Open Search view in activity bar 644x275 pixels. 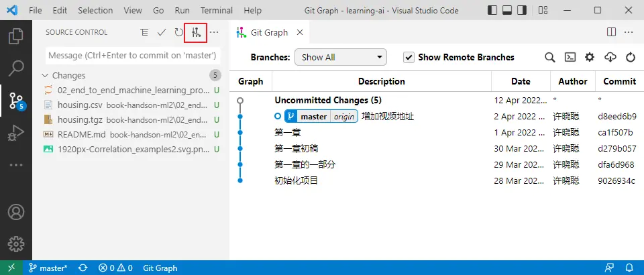coord(16,68)
